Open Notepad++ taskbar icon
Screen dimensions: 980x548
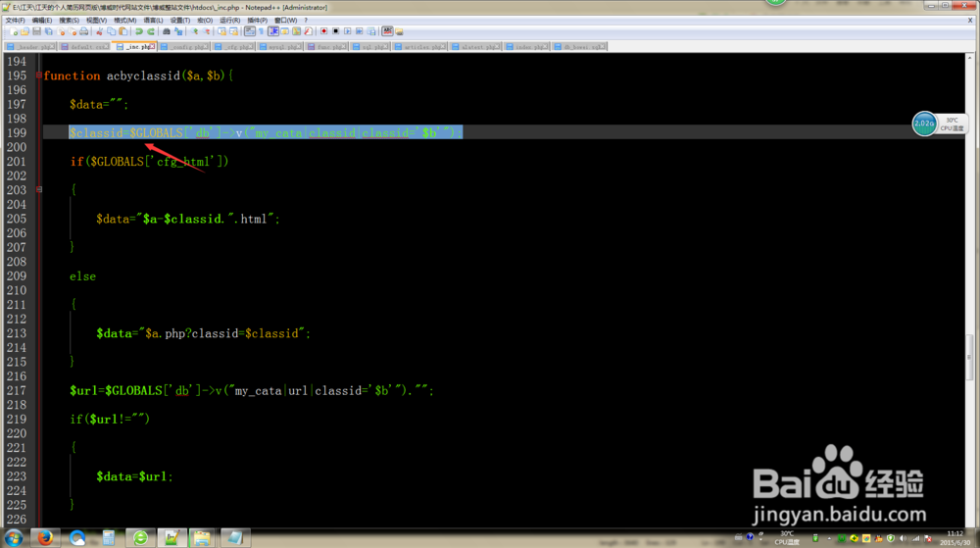click(x=171, y=538)
